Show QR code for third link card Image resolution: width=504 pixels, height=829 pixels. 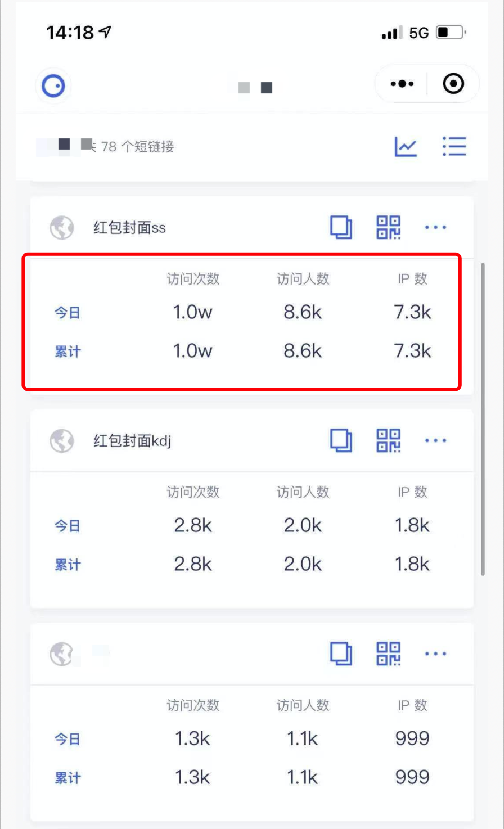pyautogui.click(x=389, y=654)
